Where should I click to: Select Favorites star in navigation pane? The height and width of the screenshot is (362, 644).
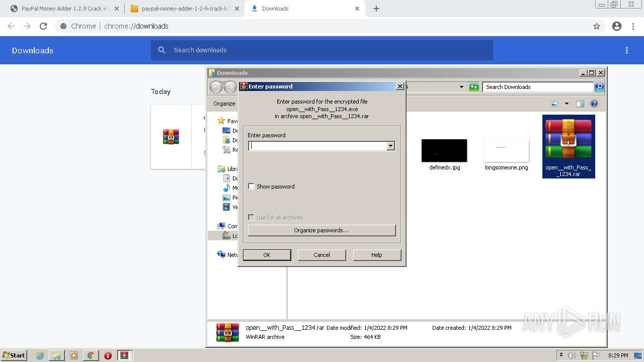(221, 121)
